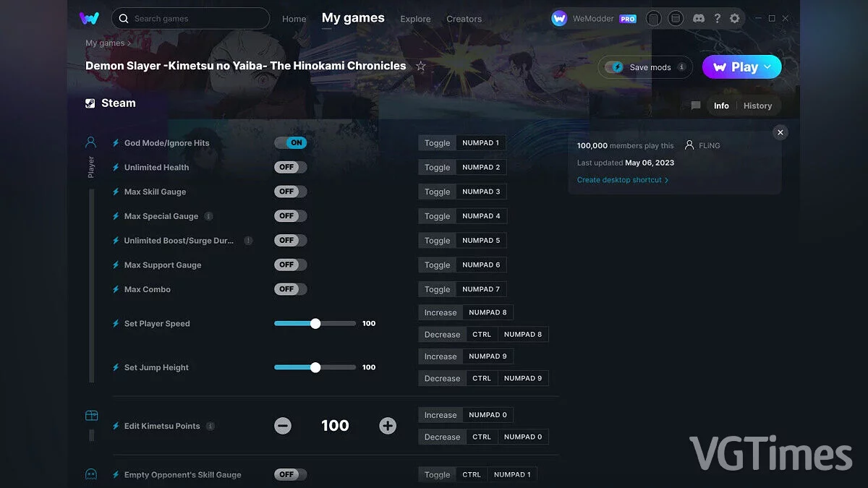868x488 pixels.
Task: Click the lightning icon beside God Mode
Action: pyautogui.click(x=116, y=143)
